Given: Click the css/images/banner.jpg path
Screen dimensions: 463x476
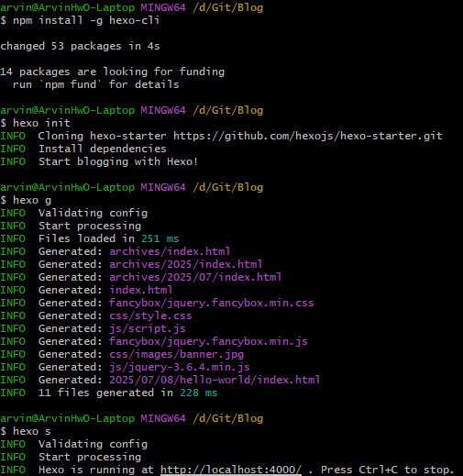Looking at the screenshot, I should [x=177, y=354].
